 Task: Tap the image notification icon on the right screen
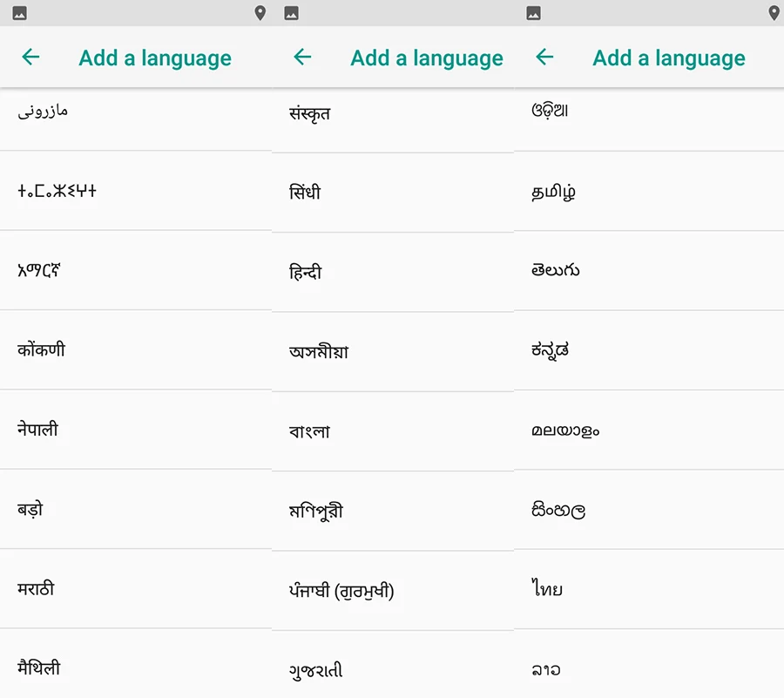(x=533, y=13)
